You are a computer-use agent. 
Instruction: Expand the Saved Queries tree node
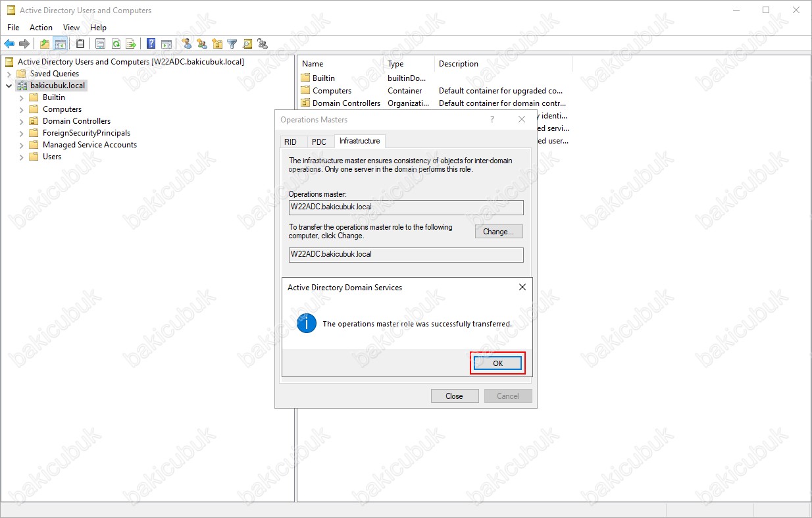[x=9, y=74]
